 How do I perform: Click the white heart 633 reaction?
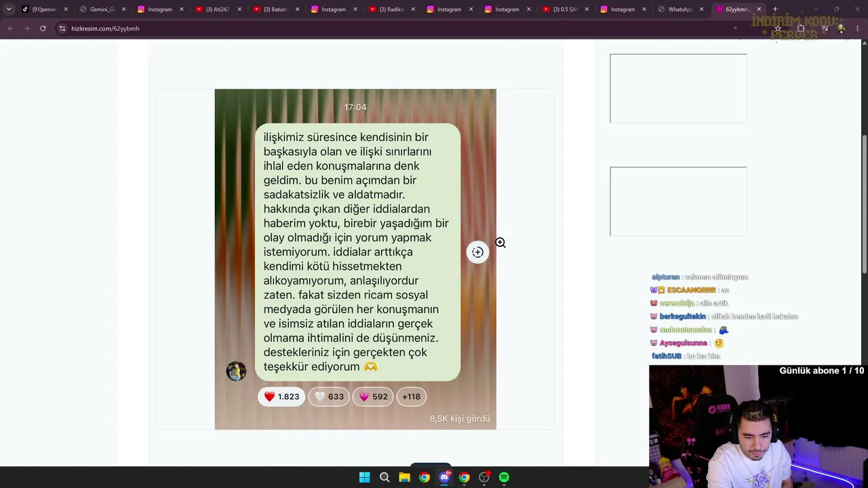[329, 396]
